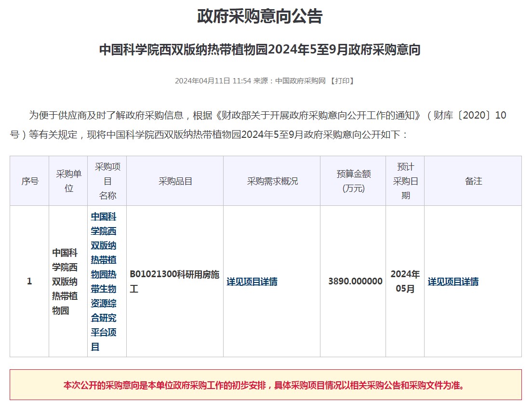This screenshot has height=403, width=532.
Task: Click the budget value 3890.000000
Action: coord(355,282)
